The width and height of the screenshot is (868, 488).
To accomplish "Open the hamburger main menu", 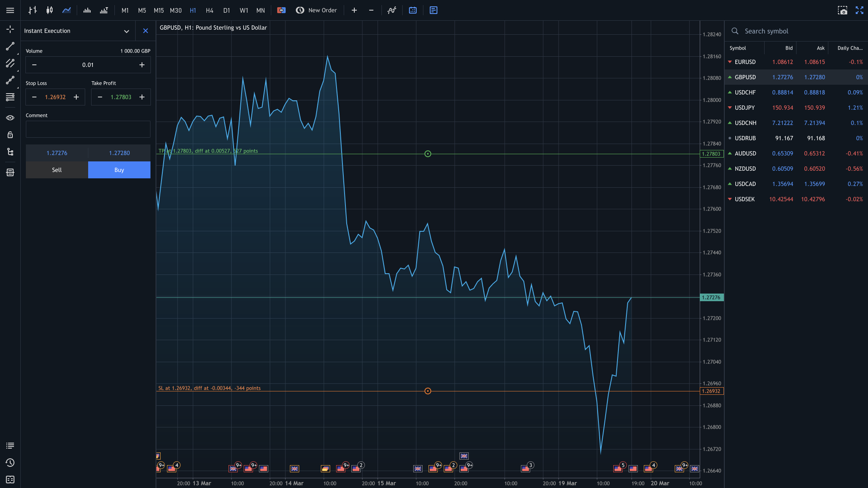I will pos(10,10).
